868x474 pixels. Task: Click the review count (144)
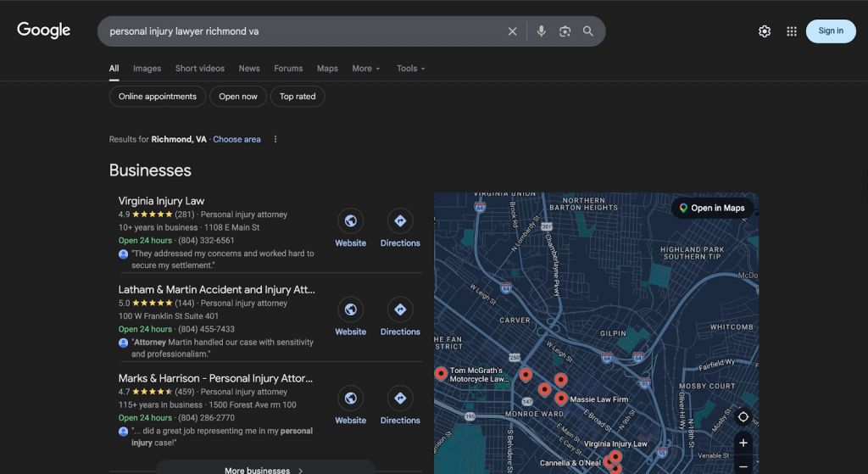pos(184,304)
